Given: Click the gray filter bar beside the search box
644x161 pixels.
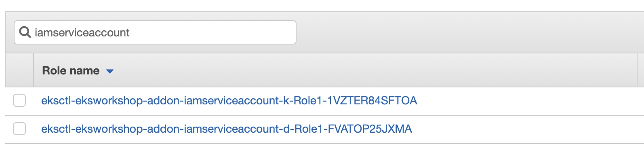Looking at the screenshot, I should point(469,32).
